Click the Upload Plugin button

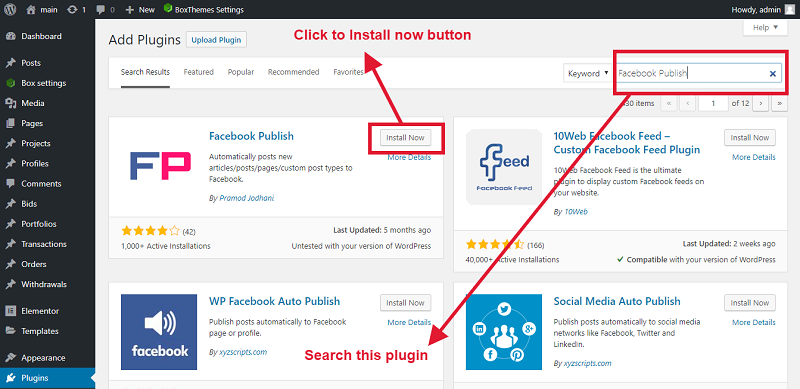click(216, 40)
